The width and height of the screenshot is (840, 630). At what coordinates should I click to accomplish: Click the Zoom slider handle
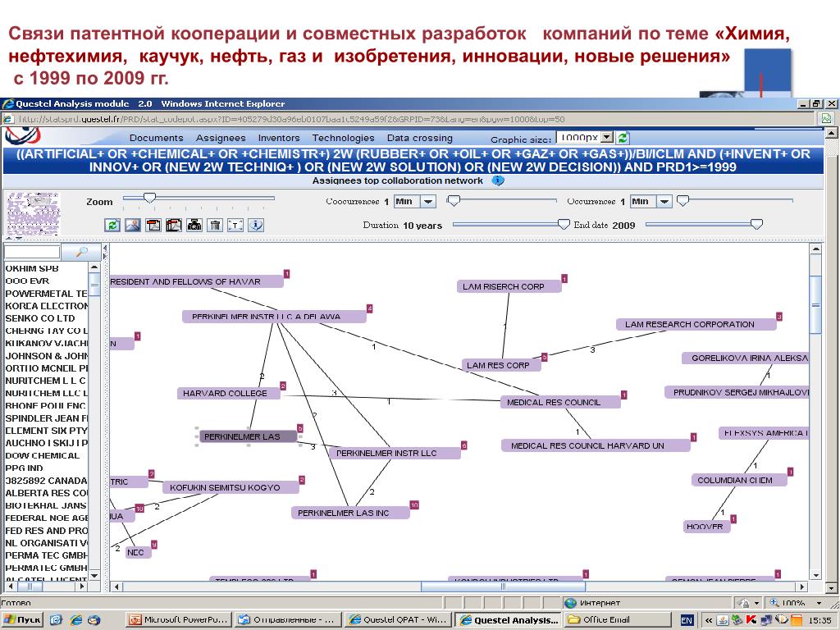point(149,198)
